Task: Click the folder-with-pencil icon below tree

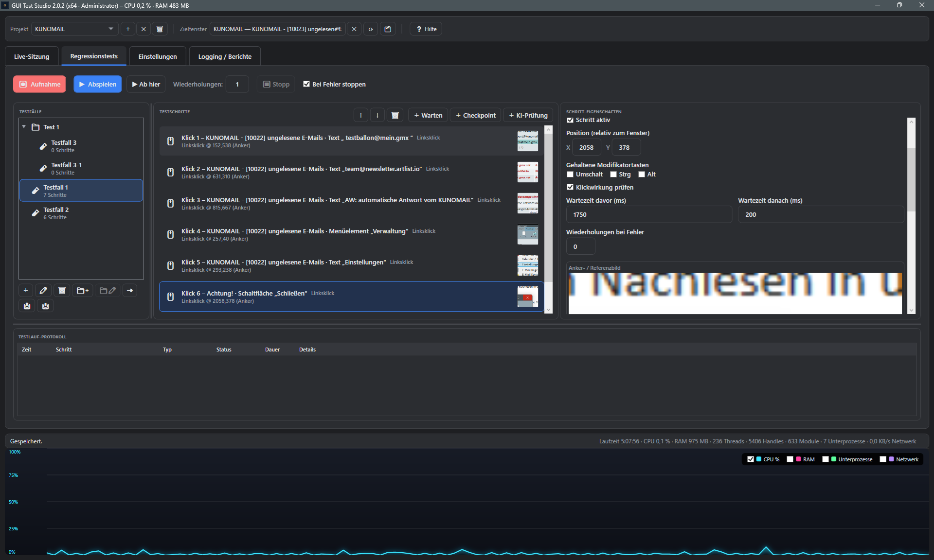Action: coord(108,290)
